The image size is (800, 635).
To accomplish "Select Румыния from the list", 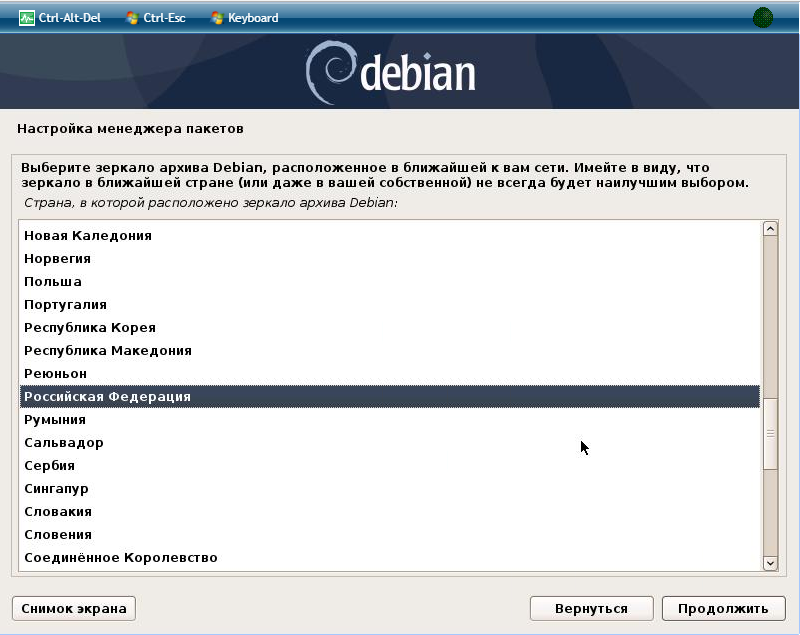I will pos(390,420).
